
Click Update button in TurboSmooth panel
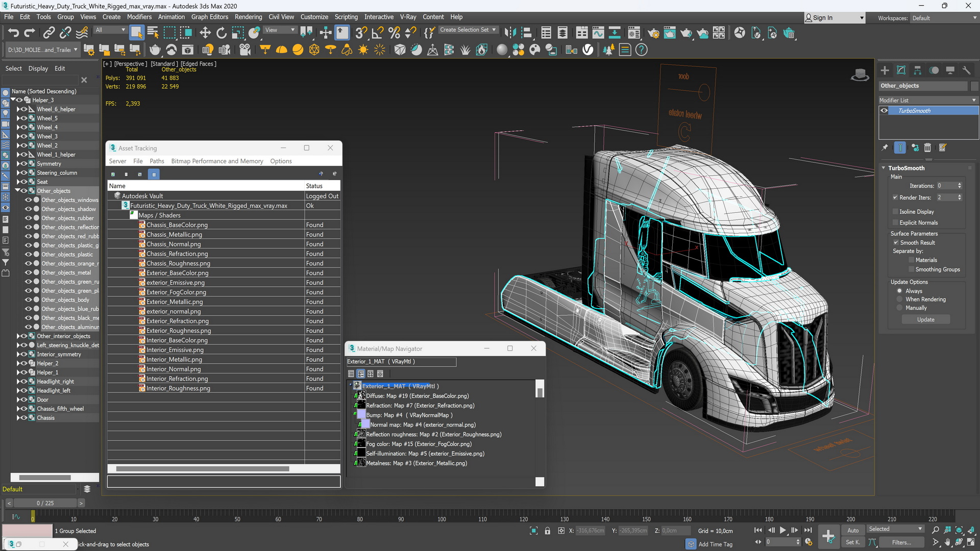click(x=925, y=319)
